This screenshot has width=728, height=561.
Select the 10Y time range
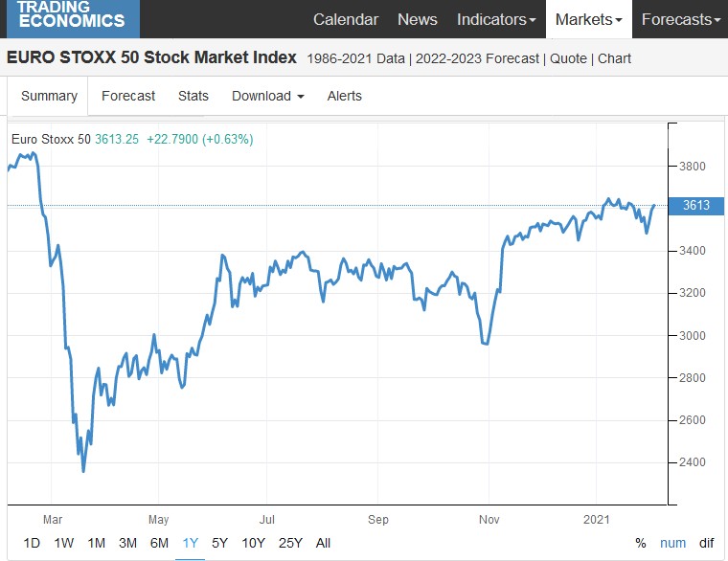click(253, 543)
